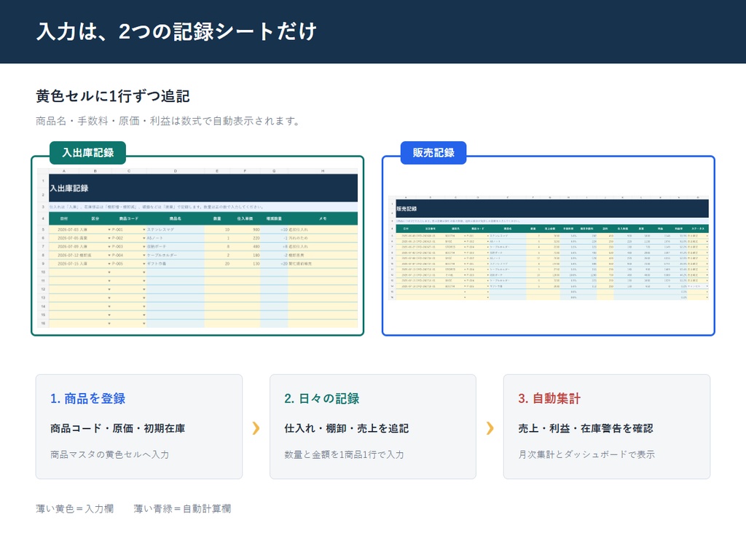Open 区分 dropdown in empty row 10
This screenshot has height=560, width=746.
(x=109, y=272)
